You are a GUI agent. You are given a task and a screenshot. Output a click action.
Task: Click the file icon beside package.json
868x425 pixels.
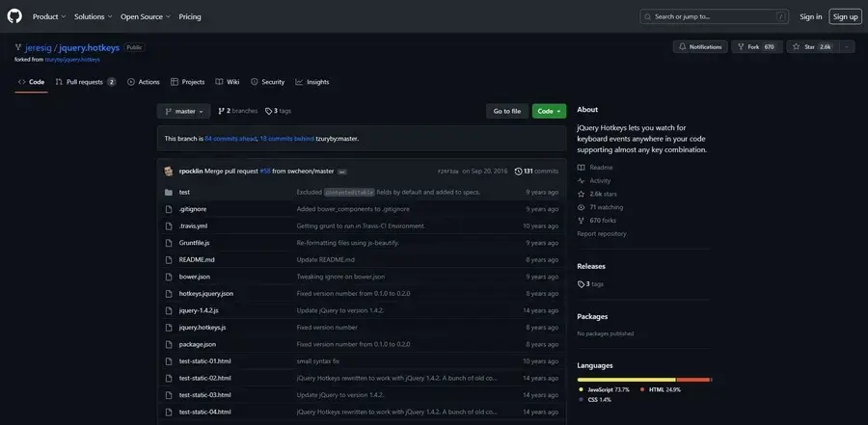pyautogui.click(x=168, y=344)
